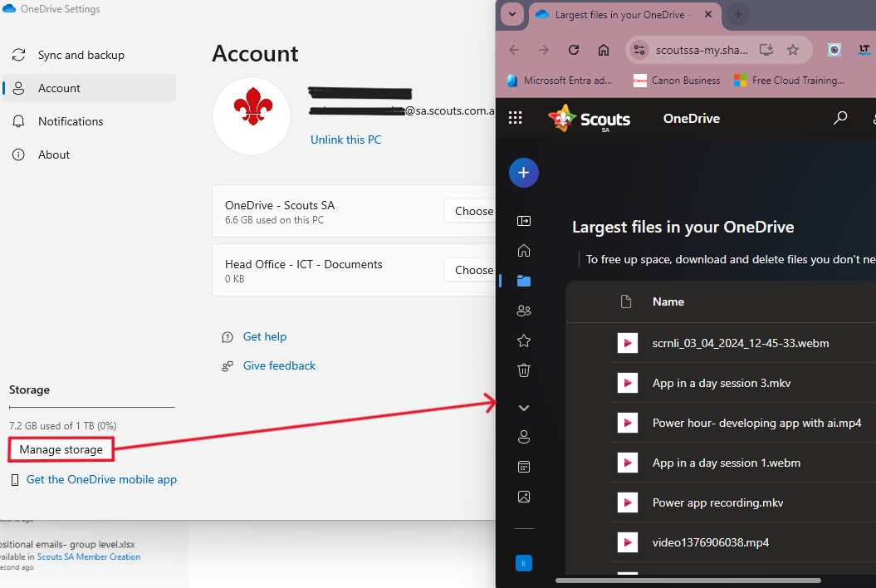Choose folders for Head Office - ICT - Documents
The width and height of the screenshot is (876, 588).
[x=471, y=270]
